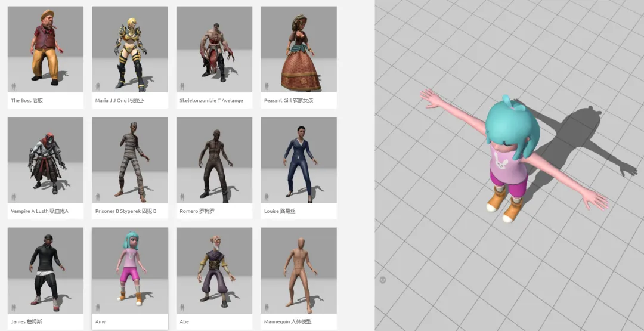Select the Abe character thumbnail
Viewport: 644px width, 331px height.
point(214,270)
